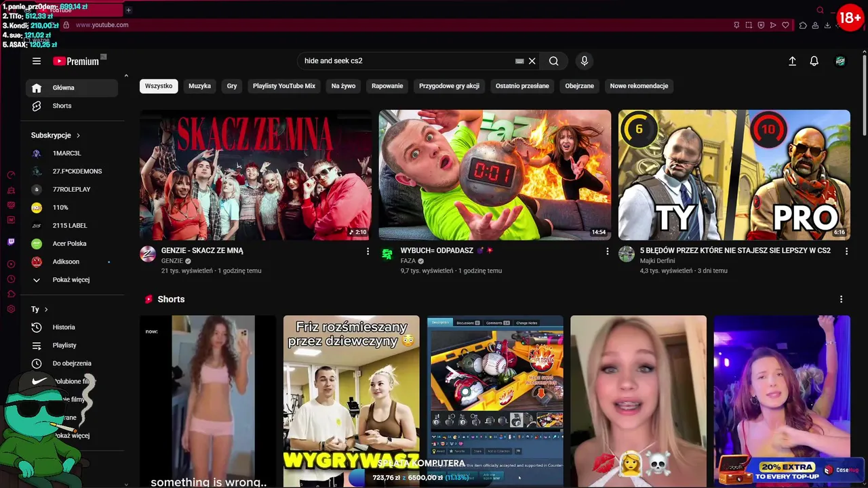Open Do obejrzenia in the sidebar
The height and width of the screenshot is (488, 868).
72,363
